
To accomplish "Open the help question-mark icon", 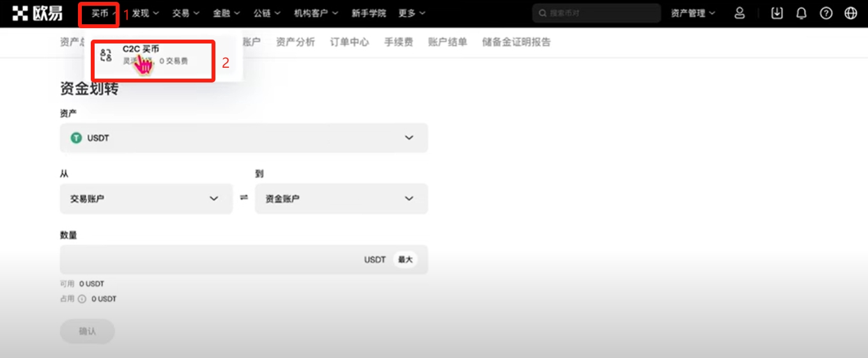I will (826, 13).
